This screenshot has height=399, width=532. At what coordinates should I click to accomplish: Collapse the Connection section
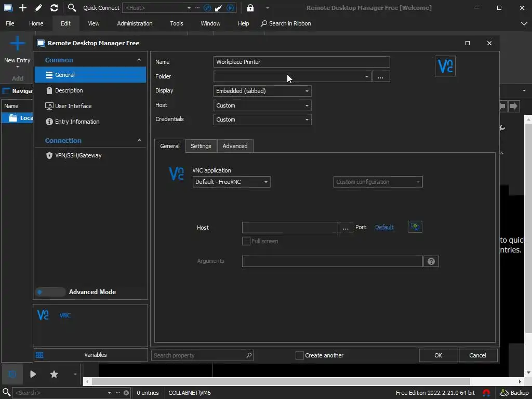point(139,140)
